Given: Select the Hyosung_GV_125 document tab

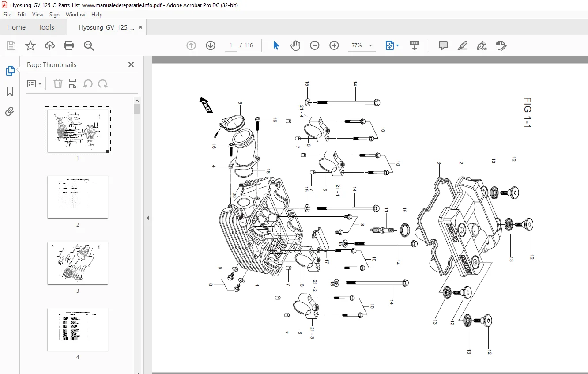Looking at the screenshot, I should (x=106, y=27).
